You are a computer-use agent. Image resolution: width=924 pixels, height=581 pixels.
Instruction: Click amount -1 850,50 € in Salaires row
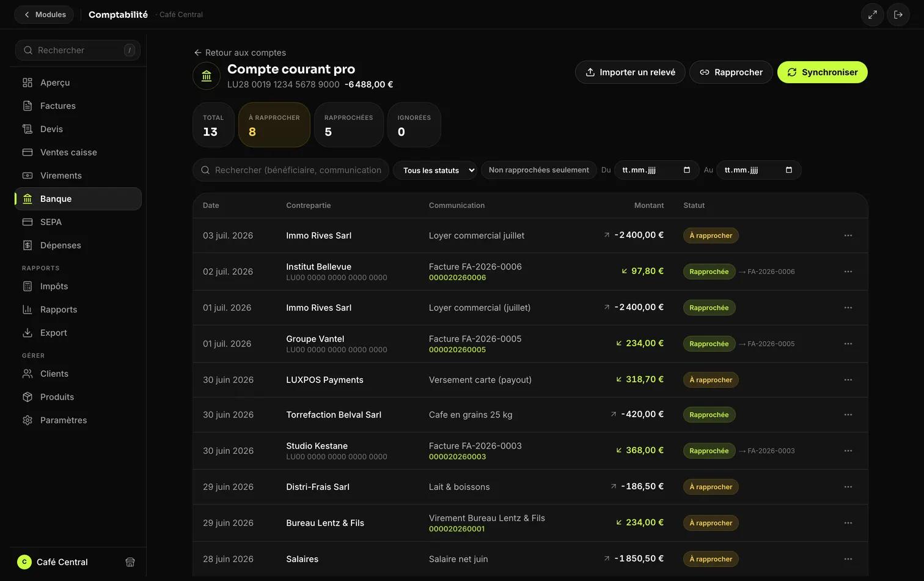pyautogui.click(x=639, y=558)
